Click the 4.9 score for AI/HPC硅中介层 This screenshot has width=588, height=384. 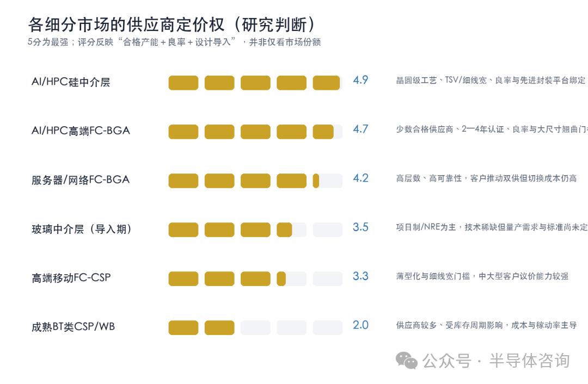tap(360, 80)
